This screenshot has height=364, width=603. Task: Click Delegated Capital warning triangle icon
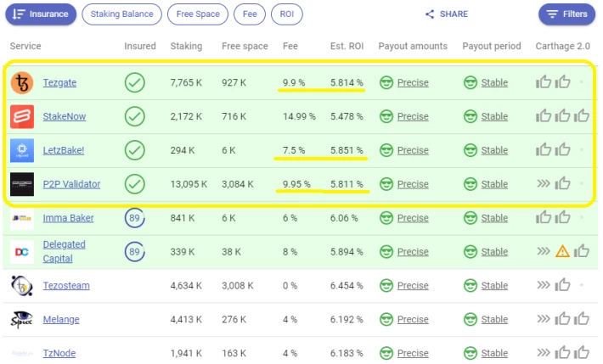tap(562, 251)
